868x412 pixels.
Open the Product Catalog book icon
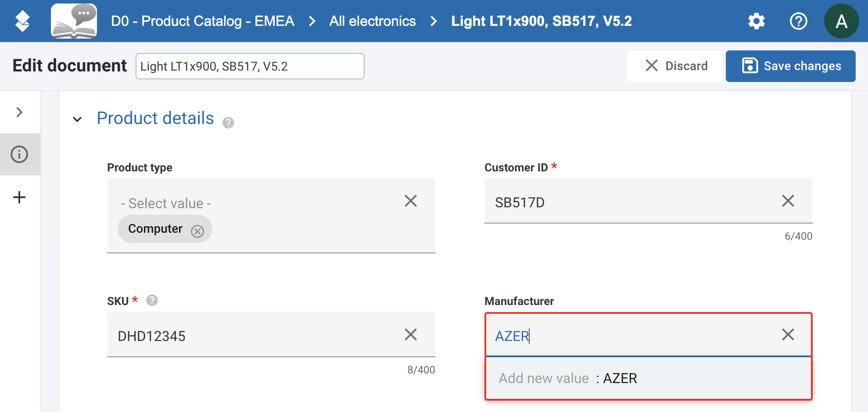coord(74,21)
